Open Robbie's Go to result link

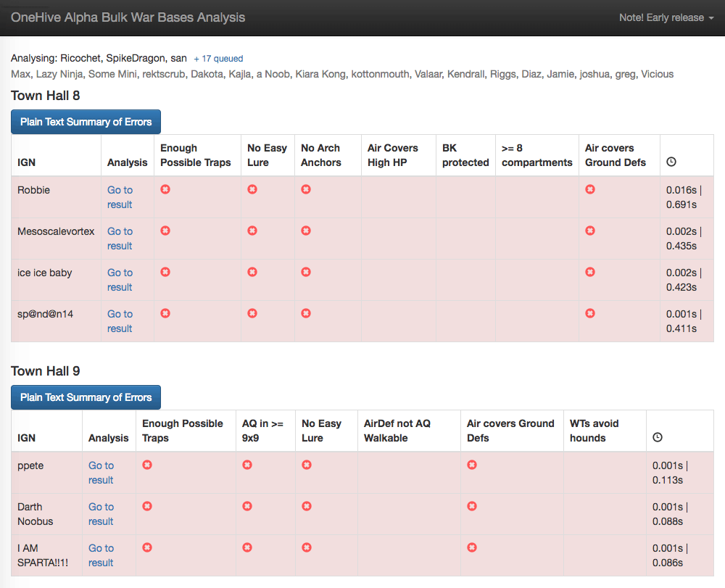(x=120, y=197)
